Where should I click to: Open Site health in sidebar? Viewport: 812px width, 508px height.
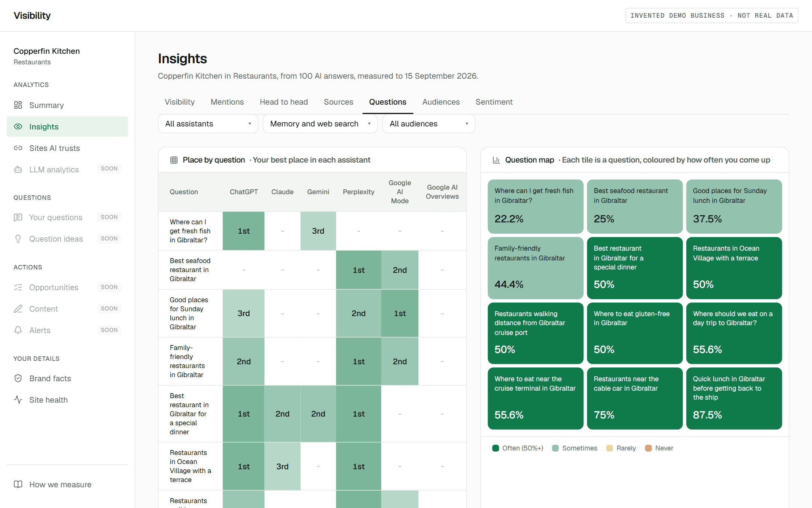67,400
